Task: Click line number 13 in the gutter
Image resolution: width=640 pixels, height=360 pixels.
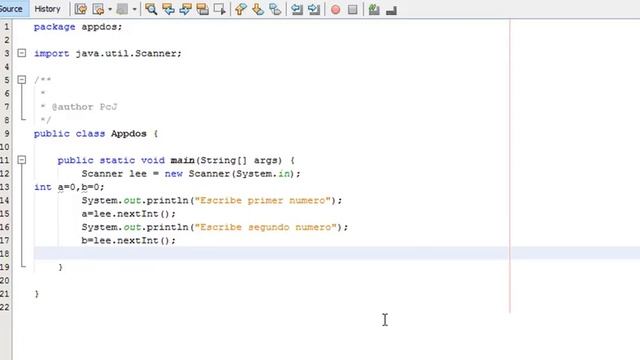Action: tap(5, 187)
